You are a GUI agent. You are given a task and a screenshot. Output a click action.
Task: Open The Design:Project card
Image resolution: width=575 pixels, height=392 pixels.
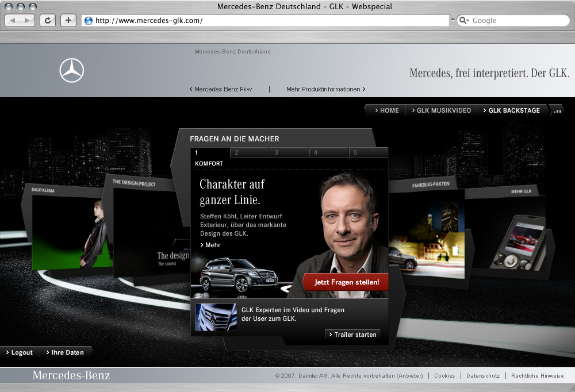tap(151, 233)
